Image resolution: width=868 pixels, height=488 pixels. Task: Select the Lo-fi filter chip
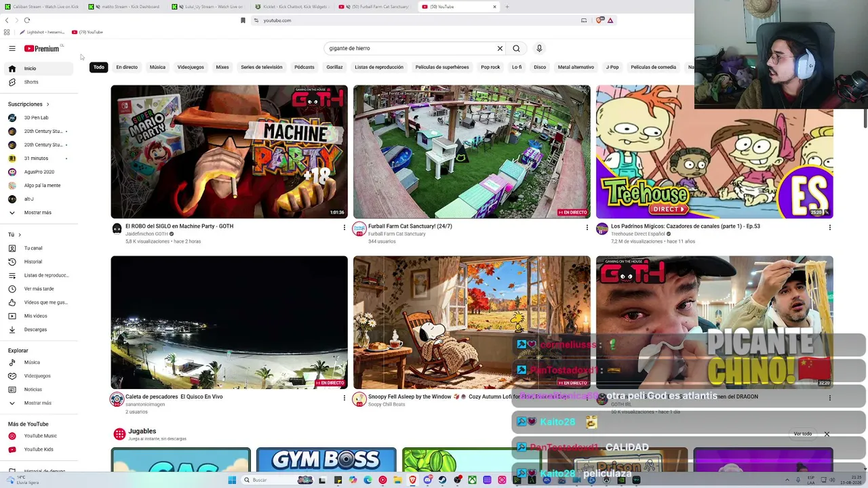coord(517,67)
